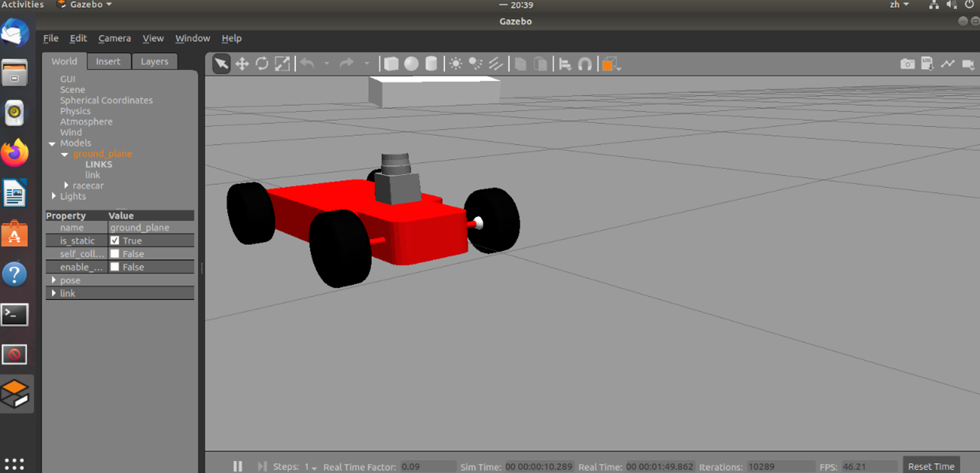
Task: Switch to the World tab
Action: [x=64, y=61]
